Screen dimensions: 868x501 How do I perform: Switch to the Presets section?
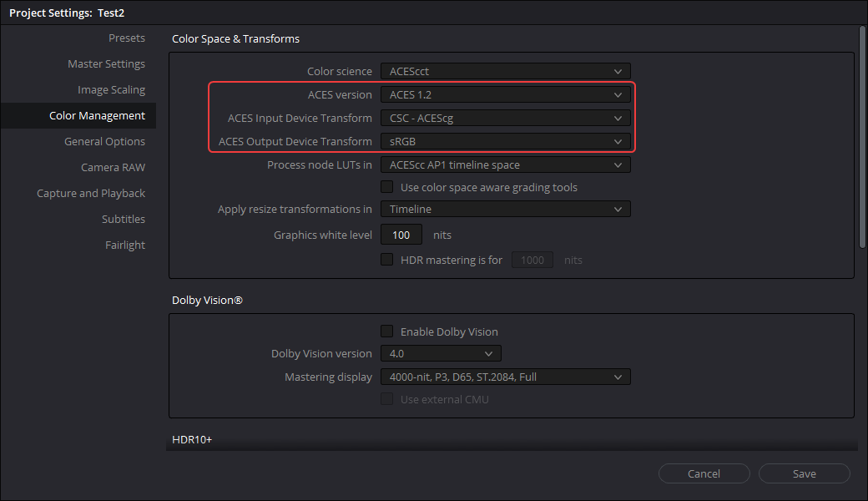point(126,38)
